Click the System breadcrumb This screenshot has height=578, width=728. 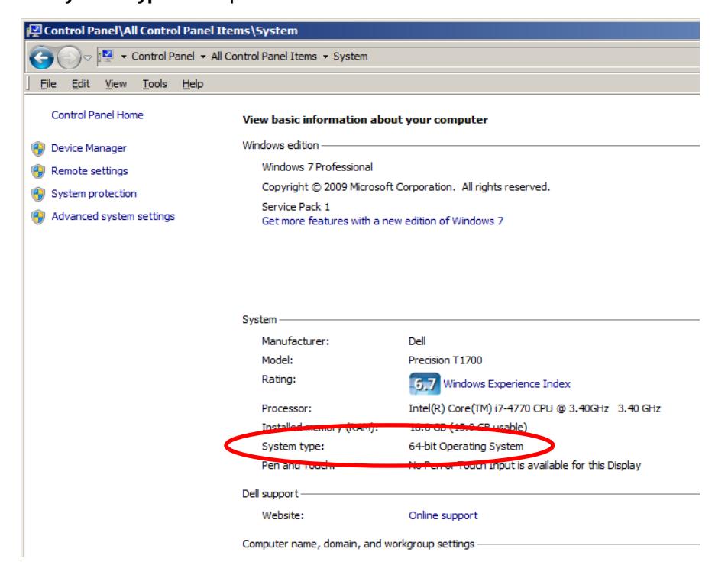point(350,57)
